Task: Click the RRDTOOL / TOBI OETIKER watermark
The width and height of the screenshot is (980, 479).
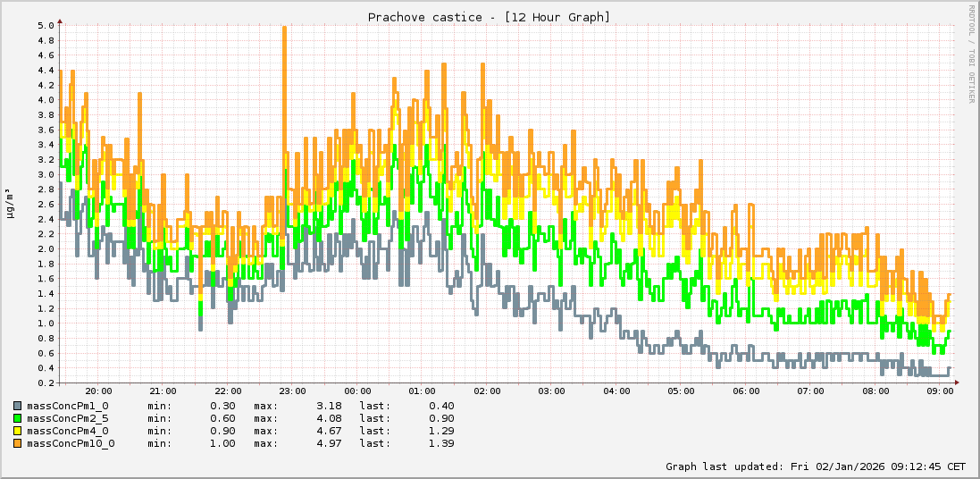Action: click(971, 54)
